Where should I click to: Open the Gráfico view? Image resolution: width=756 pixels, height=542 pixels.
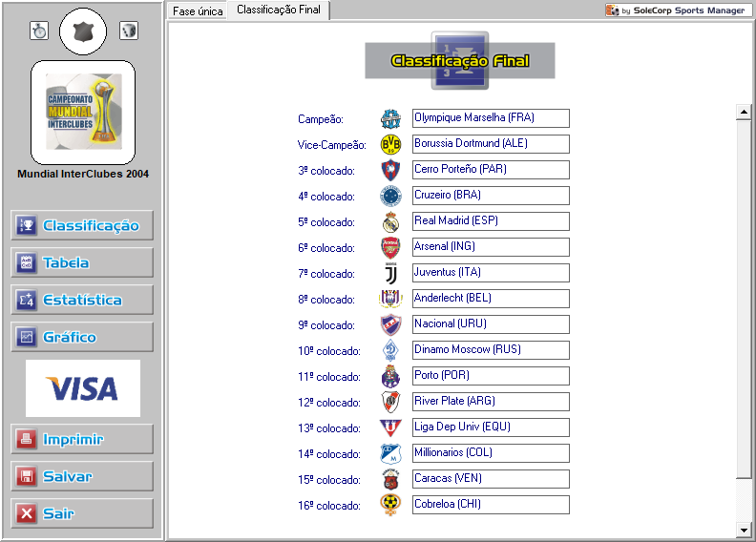pyautogui.click(x=82, y=337)
